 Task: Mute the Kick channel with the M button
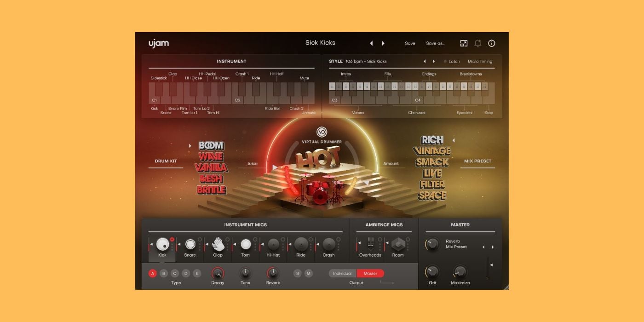pyautogui.click(x=309, y=273)
